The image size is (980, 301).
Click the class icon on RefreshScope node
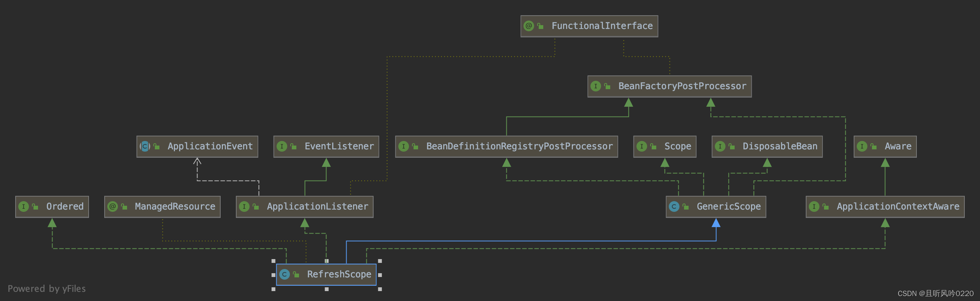click(x=285, y=274)
